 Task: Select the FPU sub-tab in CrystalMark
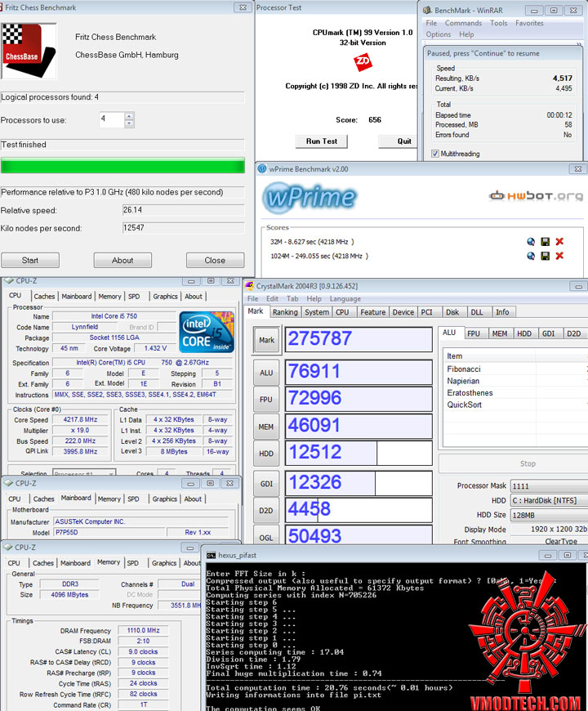pyautogui.click(x=474, y=333)
